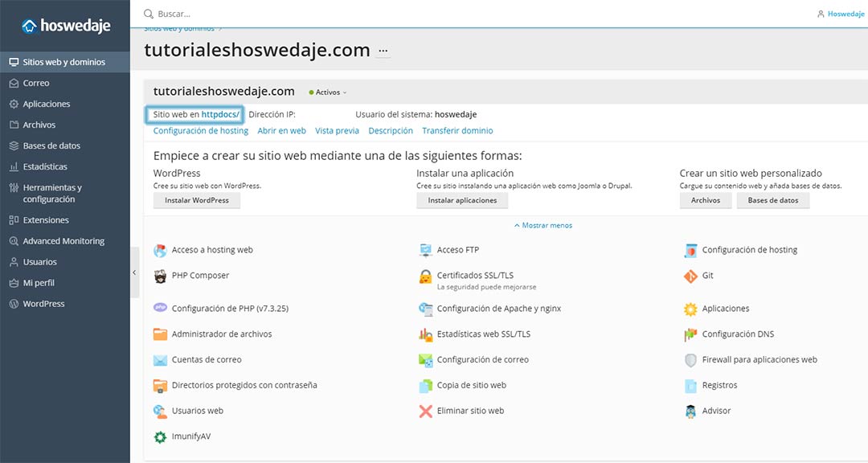Screen dimensions: 868x463
Task: Open the httpdocs/ folder link
Action: pos(220,115)
